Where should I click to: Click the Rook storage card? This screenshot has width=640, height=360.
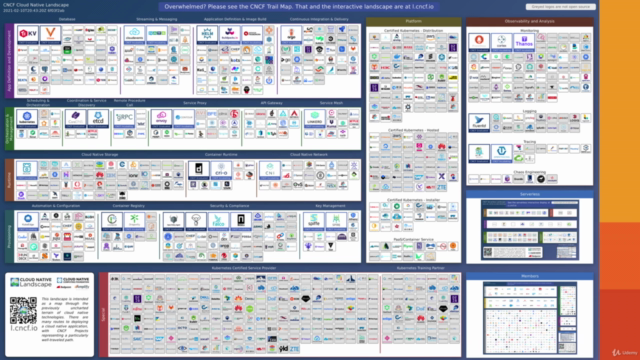[x=27, y=170]
